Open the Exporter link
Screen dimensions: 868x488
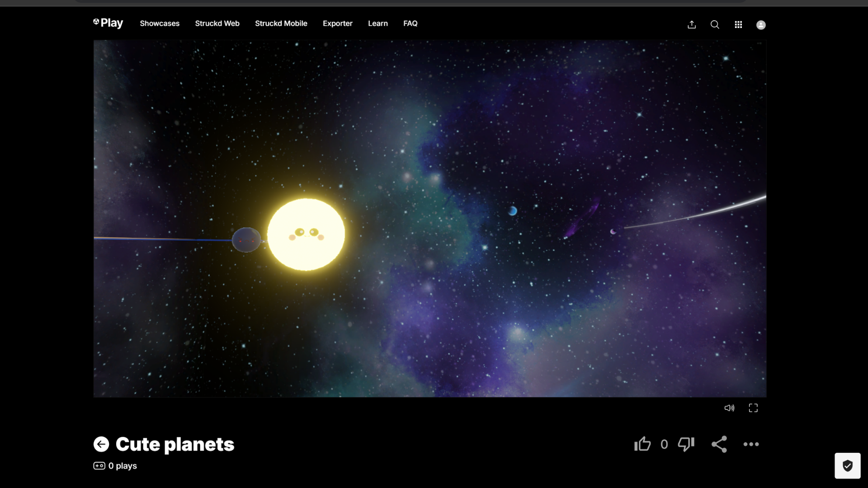pyautogui.click(x=337, y=23)
